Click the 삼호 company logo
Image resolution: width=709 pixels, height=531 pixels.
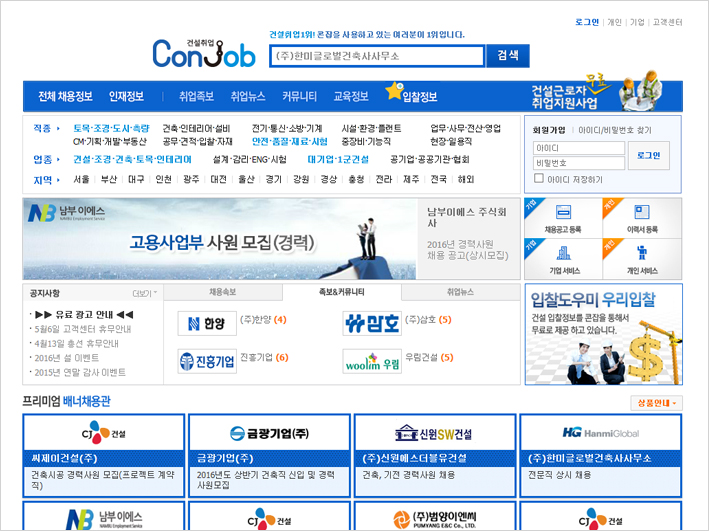[372, 323]
